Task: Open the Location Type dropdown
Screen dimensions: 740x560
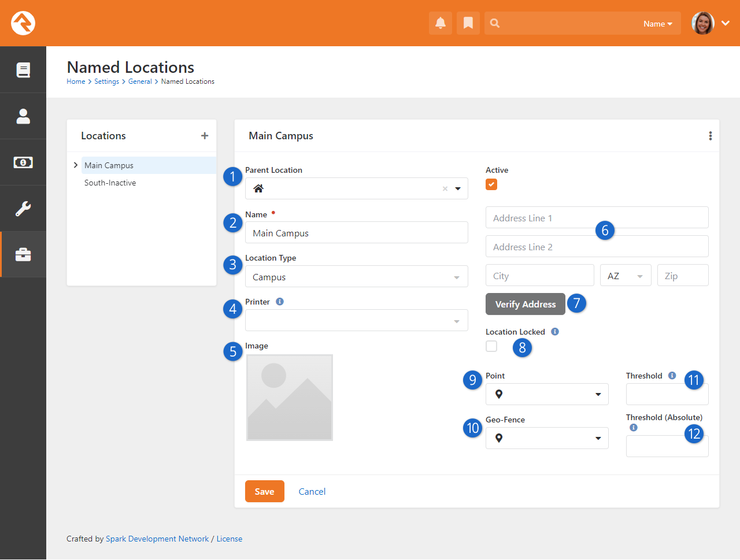Action: pyautogui.click(x=357, y=277)
